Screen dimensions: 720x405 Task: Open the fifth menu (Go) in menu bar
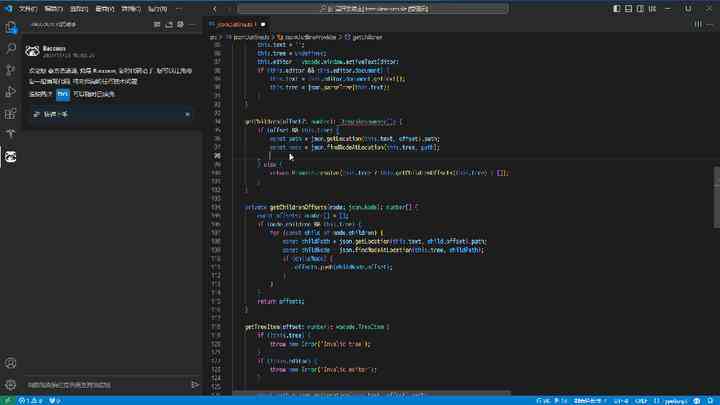131,9
